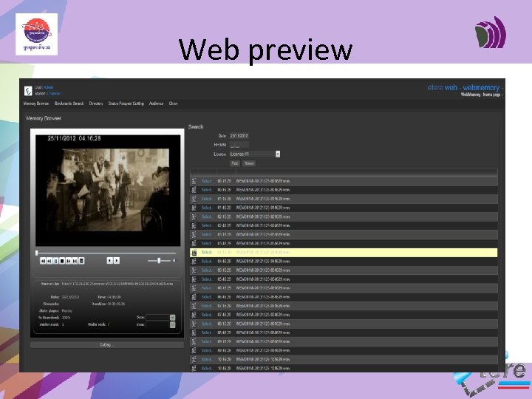Mute audio with the speaker icon
The width and height of the screenshot is (532, 399).
(x=174, y=261)
